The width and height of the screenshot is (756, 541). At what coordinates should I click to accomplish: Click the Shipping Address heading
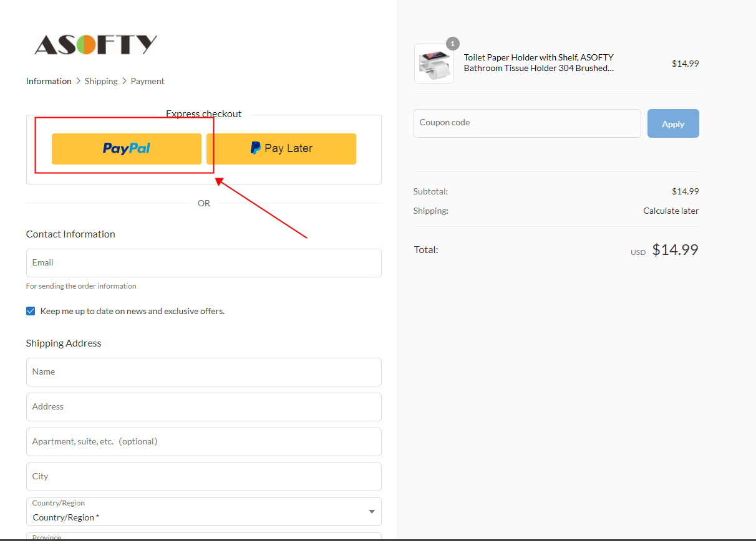click(x=64, y=343)
